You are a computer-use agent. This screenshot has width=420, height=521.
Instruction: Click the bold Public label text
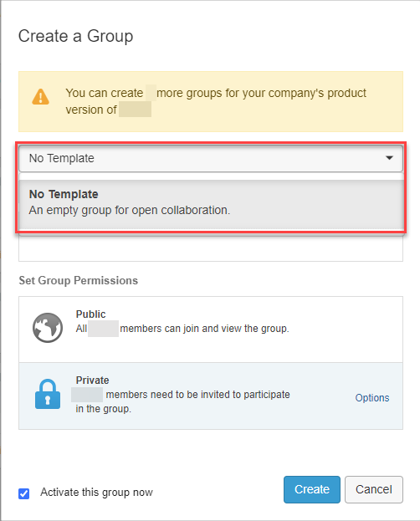(90, 314)
